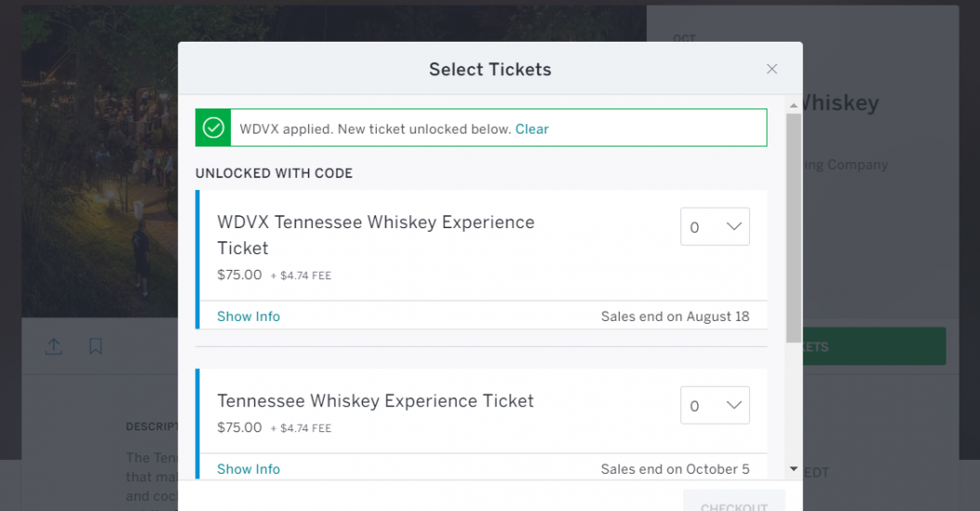Open quantity dropdown for Tennessee Whiskey Experience Ticket
Screen dimensions: 980x511
[715, 405]
